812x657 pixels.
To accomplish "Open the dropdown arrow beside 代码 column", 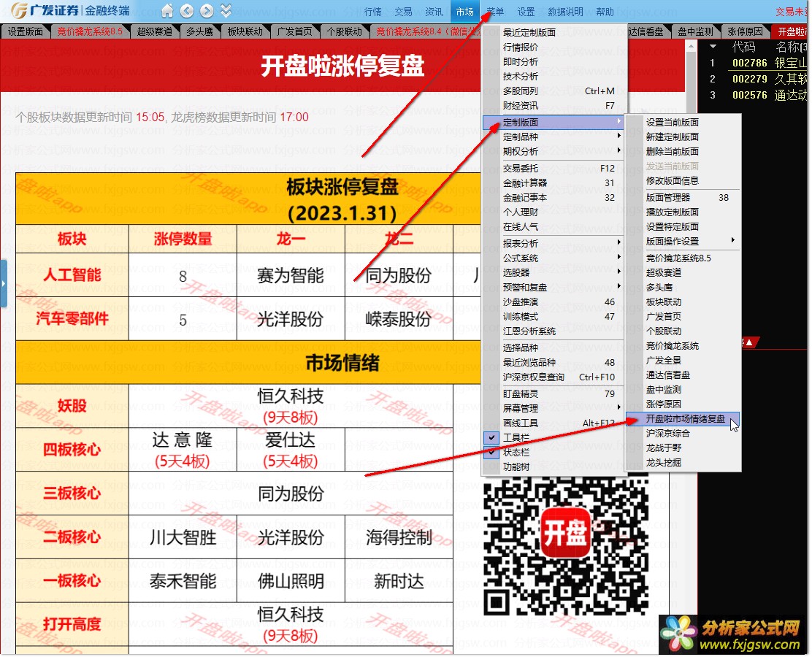I will click(x=713, y=47).
